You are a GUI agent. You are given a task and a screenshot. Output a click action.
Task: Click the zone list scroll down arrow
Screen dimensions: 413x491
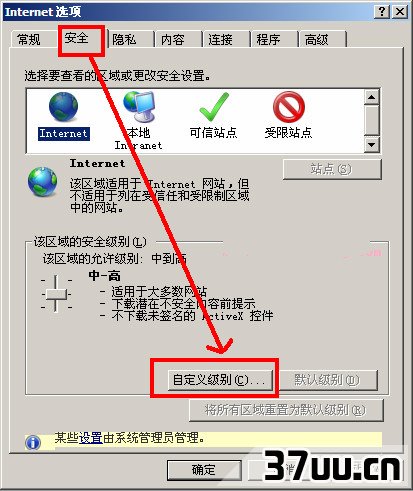[x=371, y=145]
